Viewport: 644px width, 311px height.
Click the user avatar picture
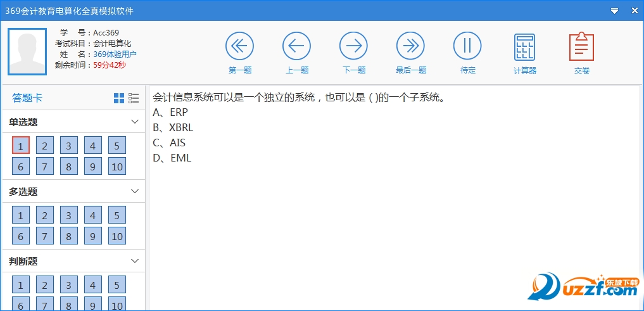click(27, 52)
